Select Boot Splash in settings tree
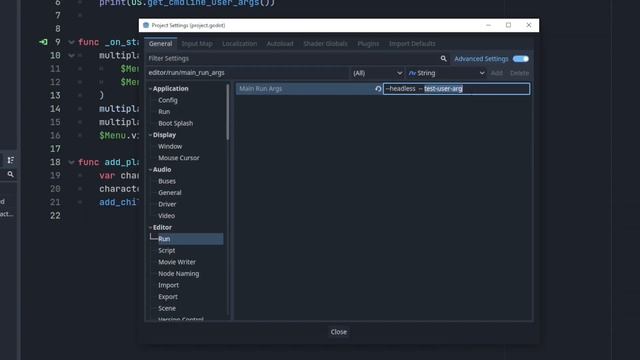640x360 pixels. pyautogui.click(x=176, y=123)
